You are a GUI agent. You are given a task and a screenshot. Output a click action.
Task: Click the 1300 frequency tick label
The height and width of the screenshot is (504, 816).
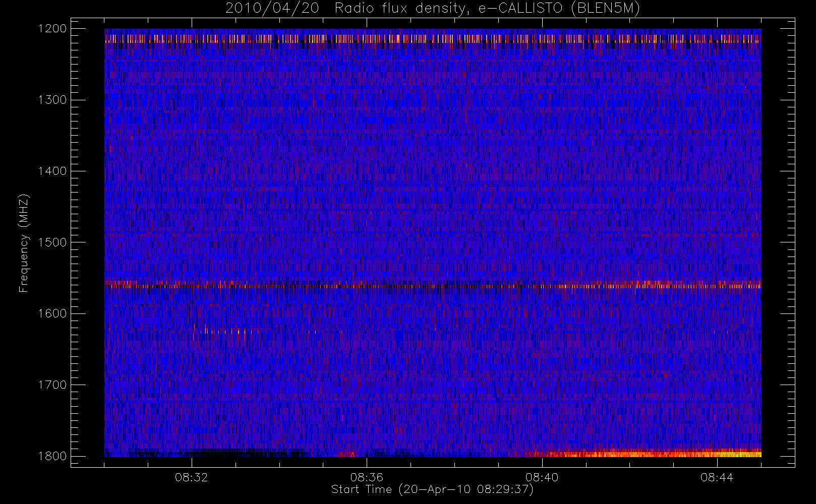pyautogui.click(x=52, y=100)
